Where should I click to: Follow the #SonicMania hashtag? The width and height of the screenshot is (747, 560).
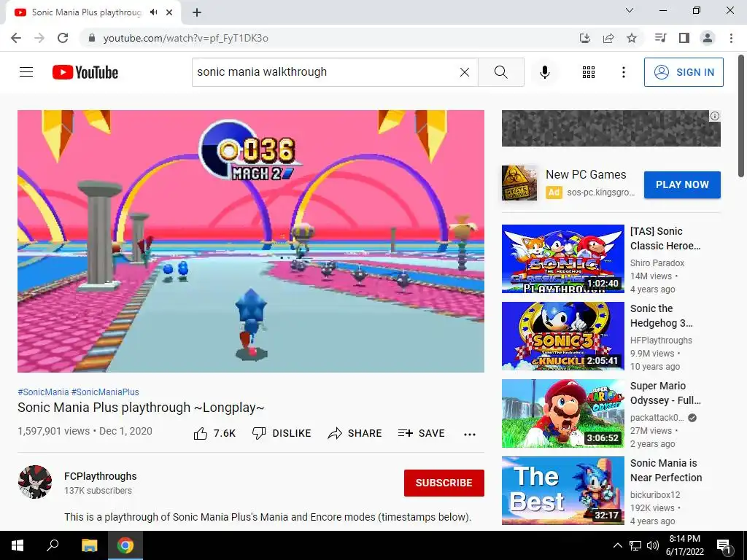pyautogui.click(x=43, y=392)
